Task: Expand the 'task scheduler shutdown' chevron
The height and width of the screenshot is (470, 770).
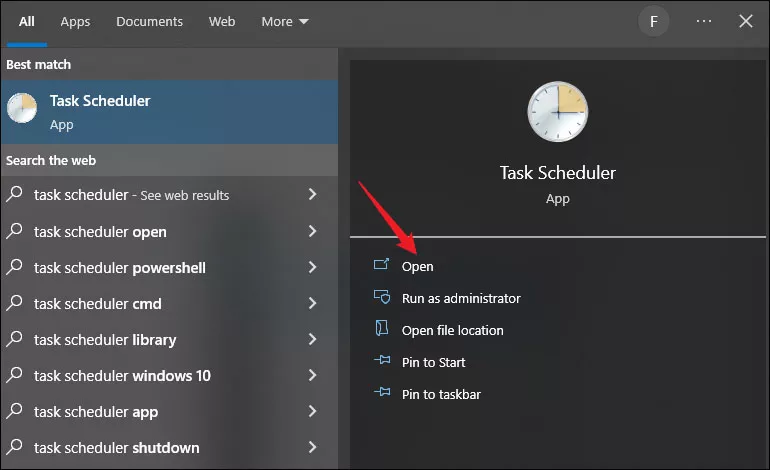Action: tap(312, 447)
